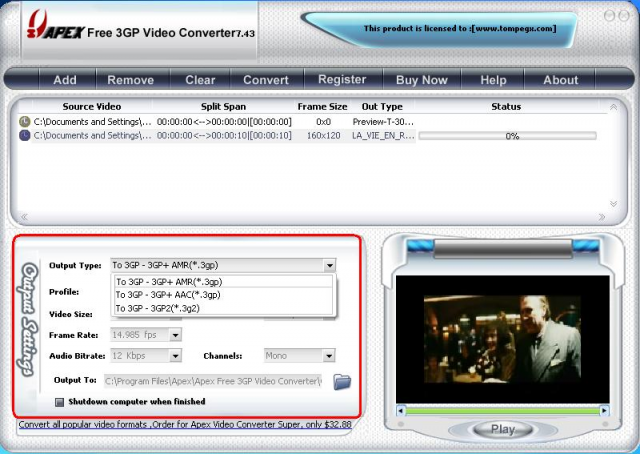
Task: Click the list scroll-left double chevron
Action: [24, 217]
